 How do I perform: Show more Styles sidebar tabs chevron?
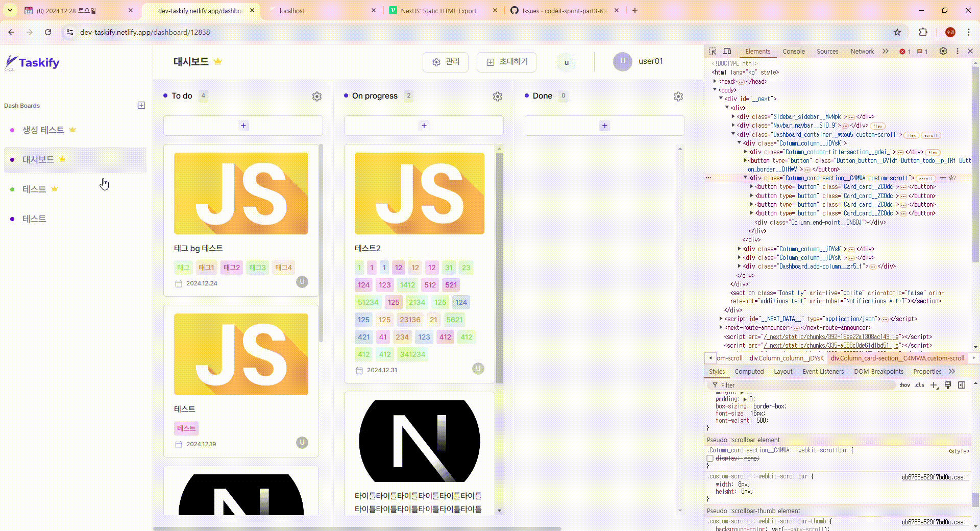point(952,371)
